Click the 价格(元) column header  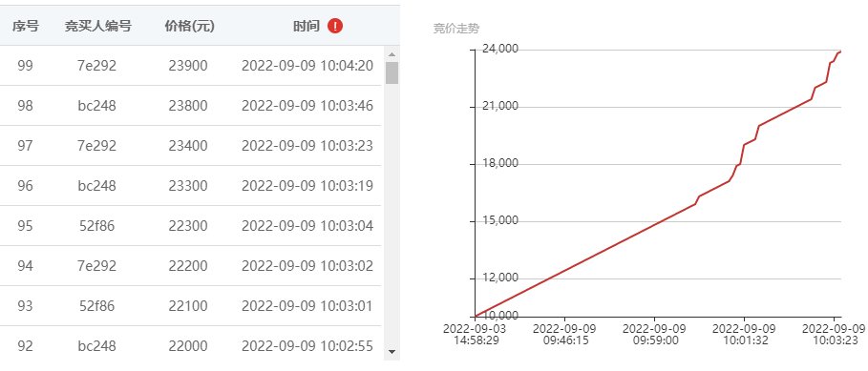click(189, 26)
